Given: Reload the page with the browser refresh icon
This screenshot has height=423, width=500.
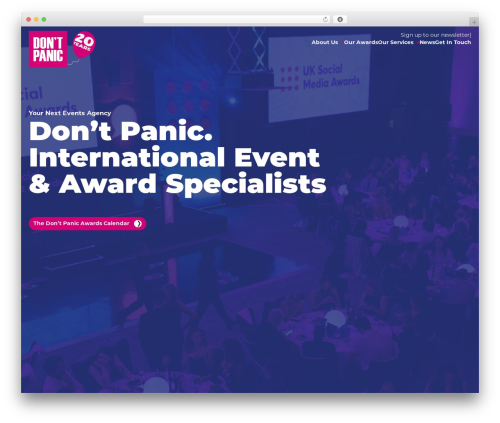Looking at the screenshot, I should tap(326, 20).
